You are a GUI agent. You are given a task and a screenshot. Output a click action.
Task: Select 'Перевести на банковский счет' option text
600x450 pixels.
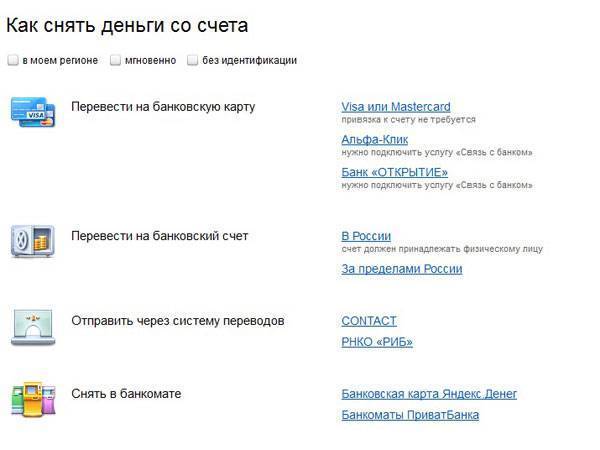160,236
